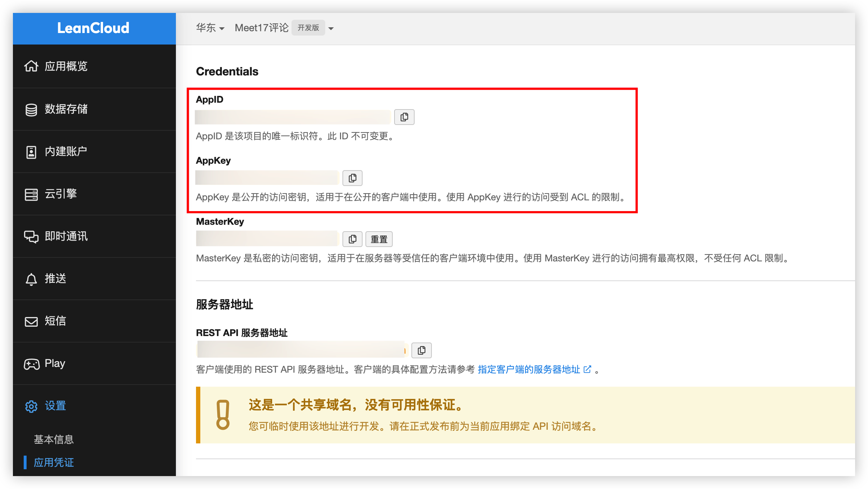Screen dimensions: 868x489
Task: Click the home icon for 应用概览
Action: click(31, 66)
